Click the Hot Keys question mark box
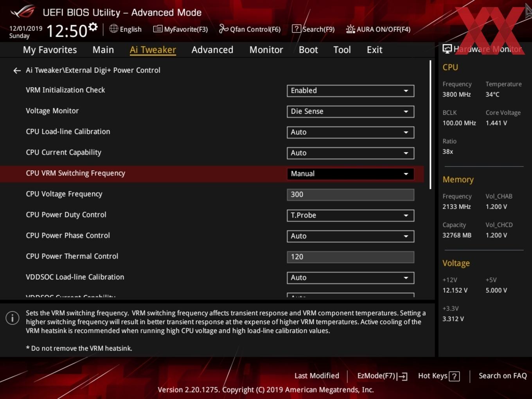 [x=454, y=376]
